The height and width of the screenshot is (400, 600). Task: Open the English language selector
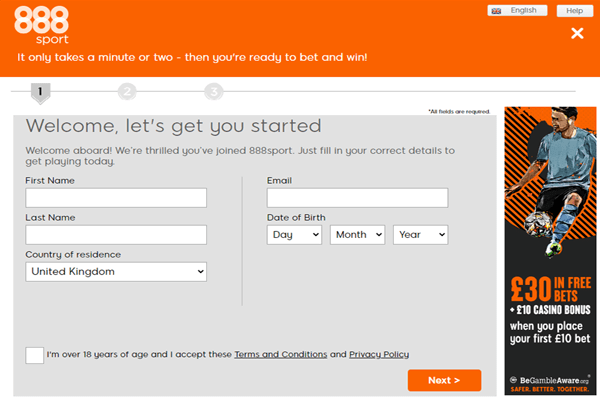coord(517,10)
